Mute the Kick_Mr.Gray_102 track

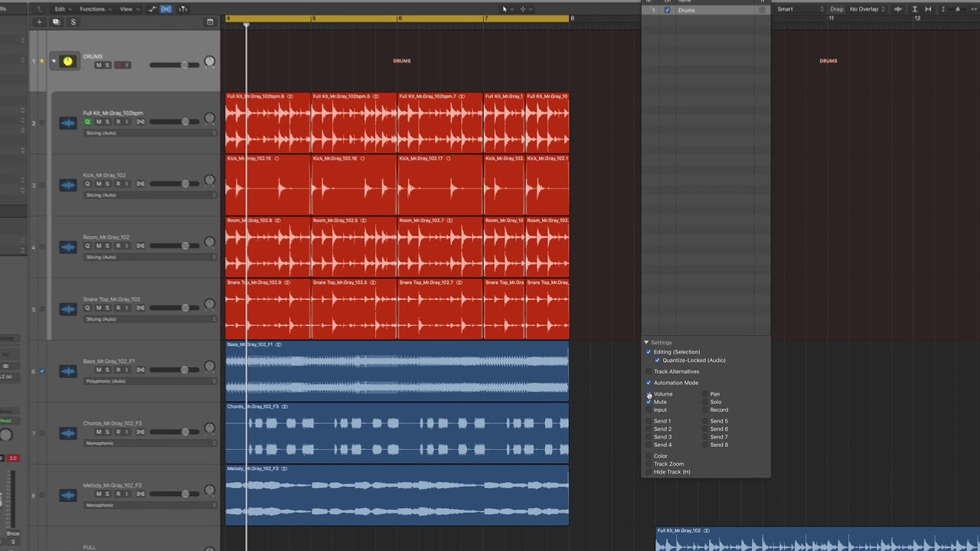[x=98, y=184]
